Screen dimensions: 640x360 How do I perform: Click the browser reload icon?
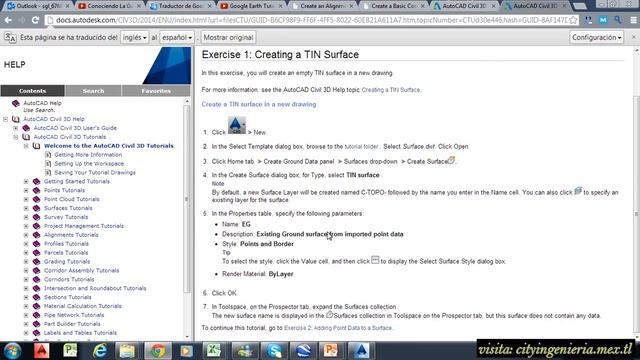(36, 20)
